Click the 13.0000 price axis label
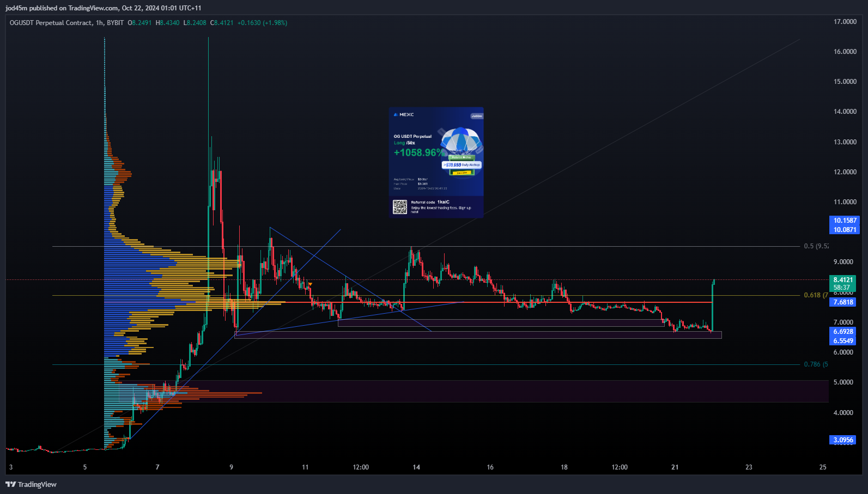This screenshot has height=494, width=868. [x=845, y=142]
